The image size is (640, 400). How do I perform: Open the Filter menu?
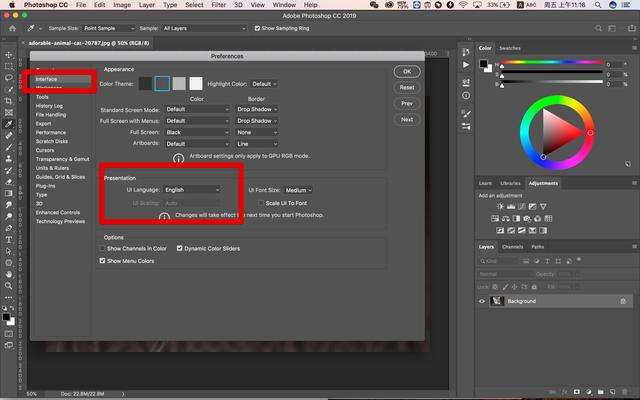pos(219,5)
